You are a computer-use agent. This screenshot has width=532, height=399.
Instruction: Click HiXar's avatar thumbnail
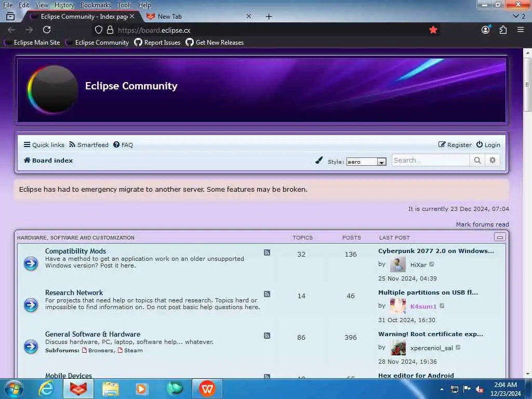click(x=397, y=264)
